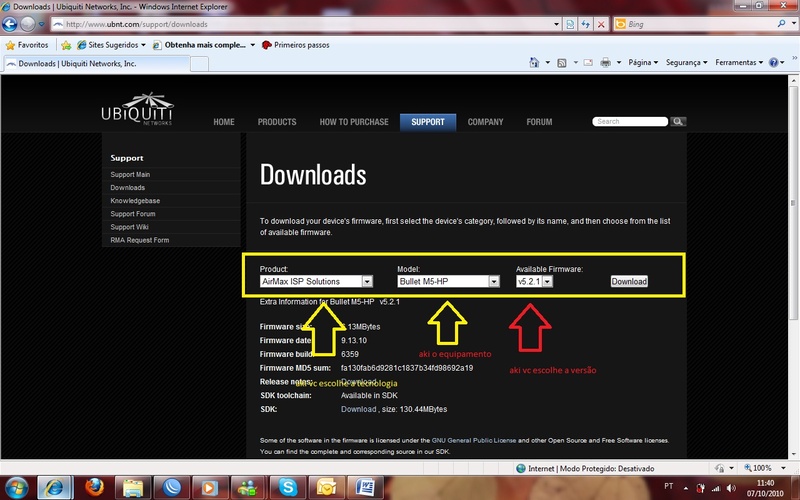Open Support Forum sidebar link
This screenshot has height=500, width=800.
coord(133,214)
